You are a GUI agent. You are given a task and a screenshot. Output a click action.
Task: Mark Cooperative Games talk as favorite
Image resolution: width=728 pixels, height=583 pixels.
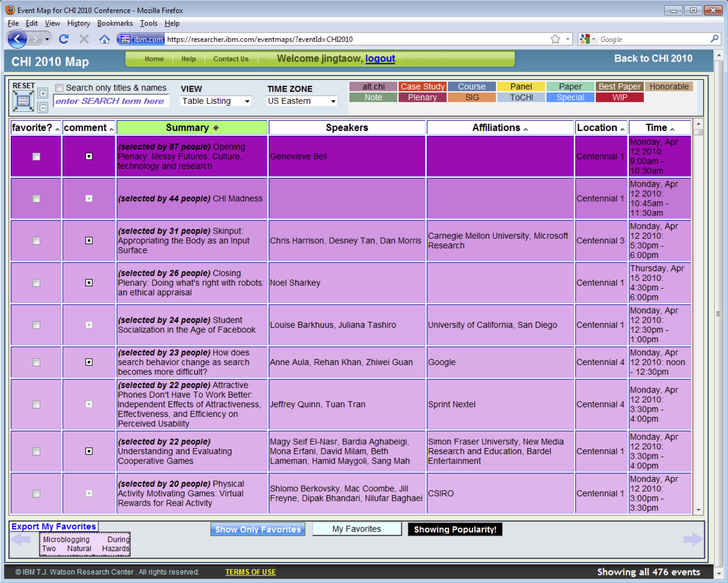(36, 451)
